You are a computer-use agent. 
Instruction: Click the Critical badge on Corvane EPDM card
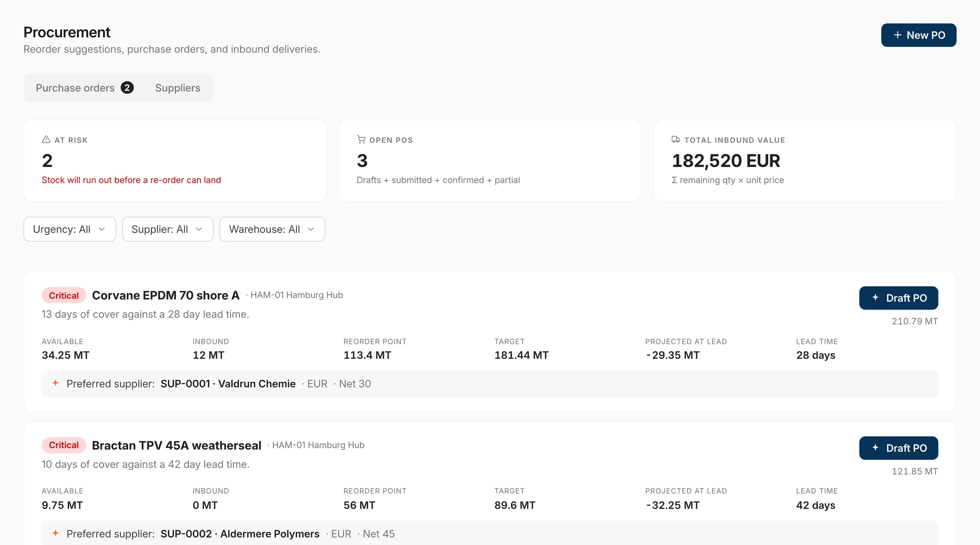(63, 295)
